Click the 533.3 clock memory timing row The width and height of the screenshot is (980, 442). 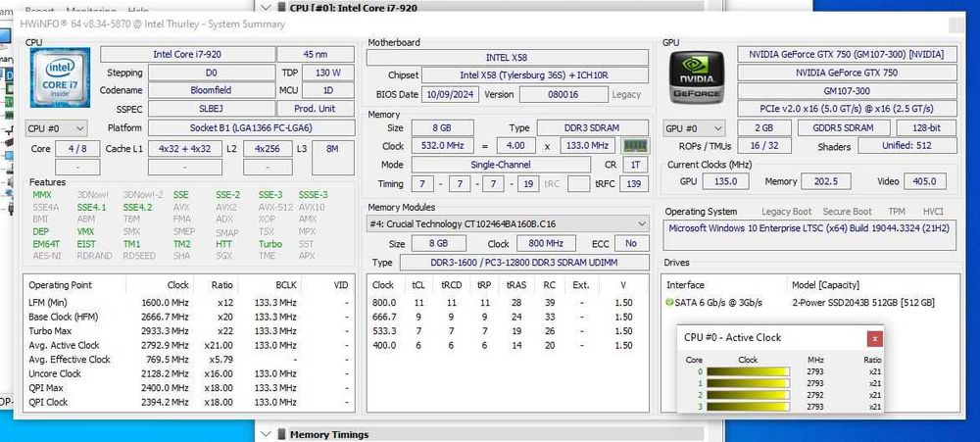coord(508,331)
